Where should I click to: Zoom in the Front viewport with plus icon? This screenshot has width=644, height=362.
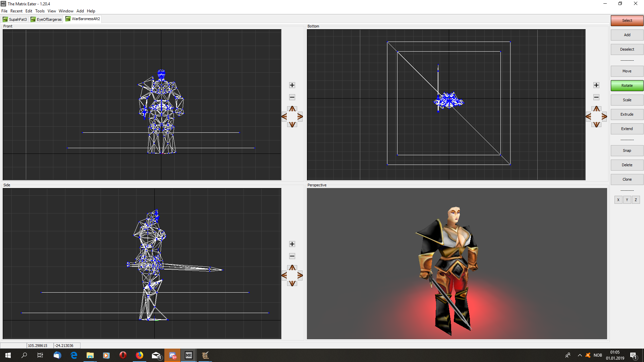click(292, 85)
